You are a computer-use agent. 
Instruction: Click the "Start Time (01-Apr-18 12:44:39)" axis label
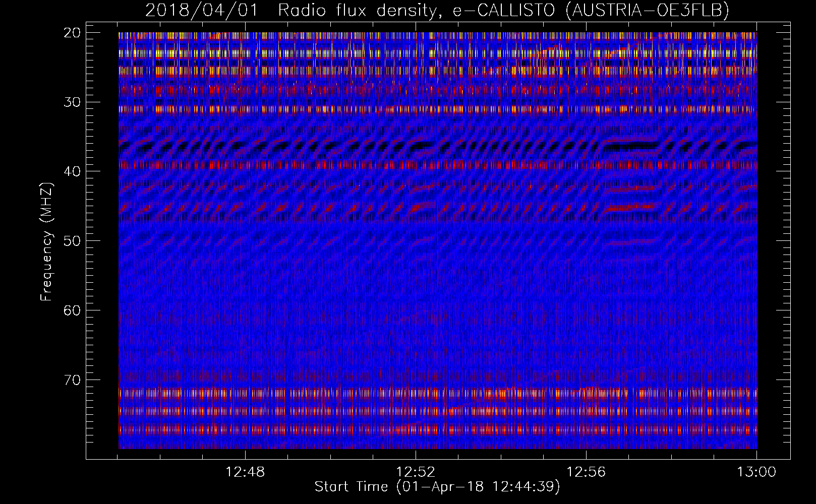pos(437,487)
